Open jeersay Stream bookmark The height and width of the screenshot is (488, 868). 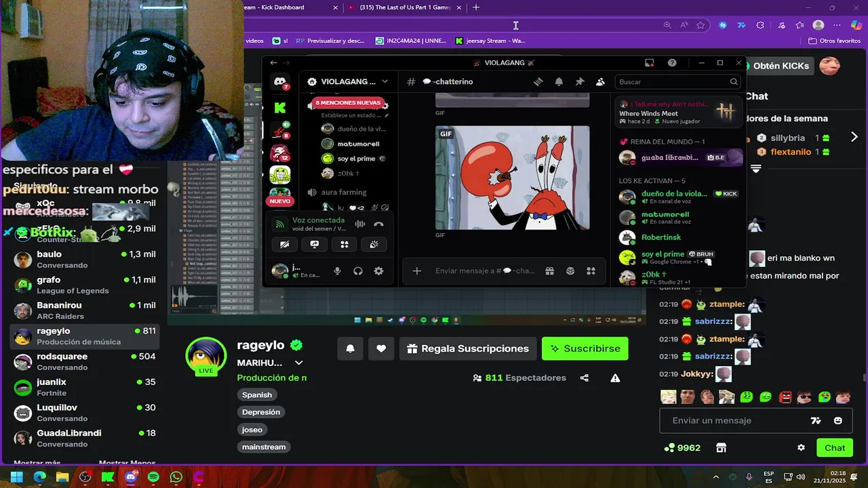click(491, 41)
